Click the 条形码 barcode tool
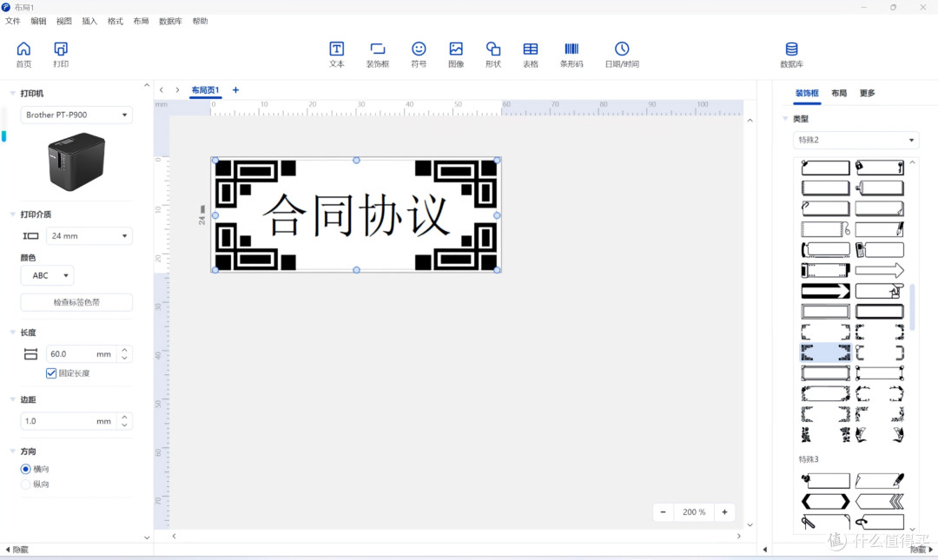This screenshot has height=560, width=938. (x=571, y=54)
